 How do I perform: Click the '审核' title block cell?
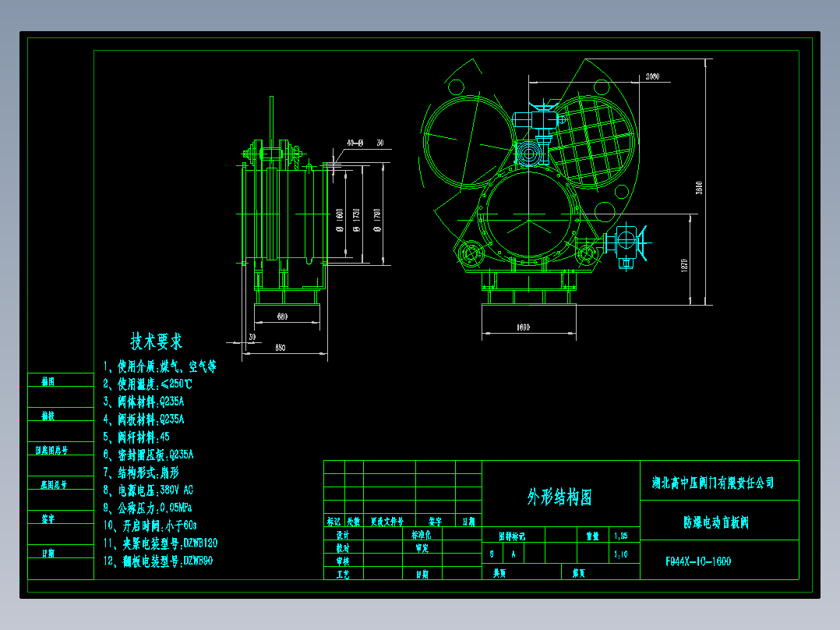pos(343,561)
